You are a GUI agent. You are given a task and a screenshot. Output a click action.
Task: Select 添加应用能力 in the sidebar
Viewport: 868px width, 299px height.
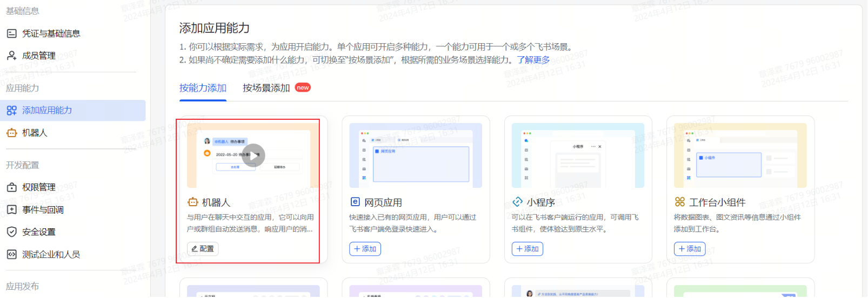click(73, 110)
